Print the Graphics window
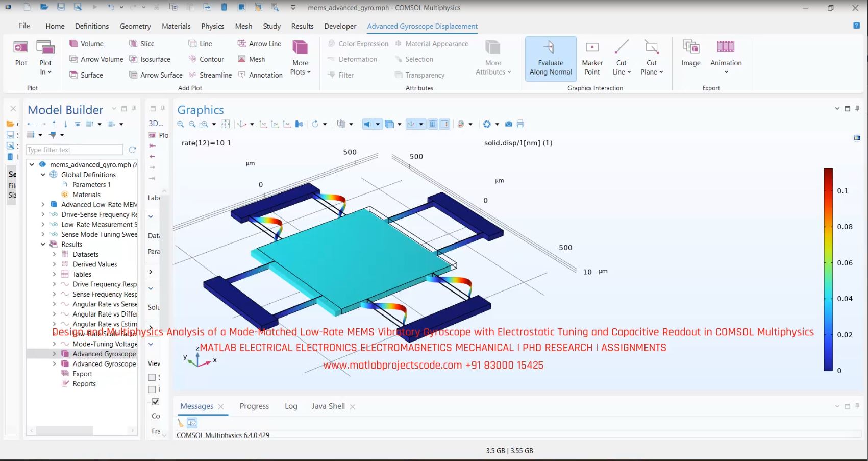Viewport: 868px width, 461px height. point(520,124)
